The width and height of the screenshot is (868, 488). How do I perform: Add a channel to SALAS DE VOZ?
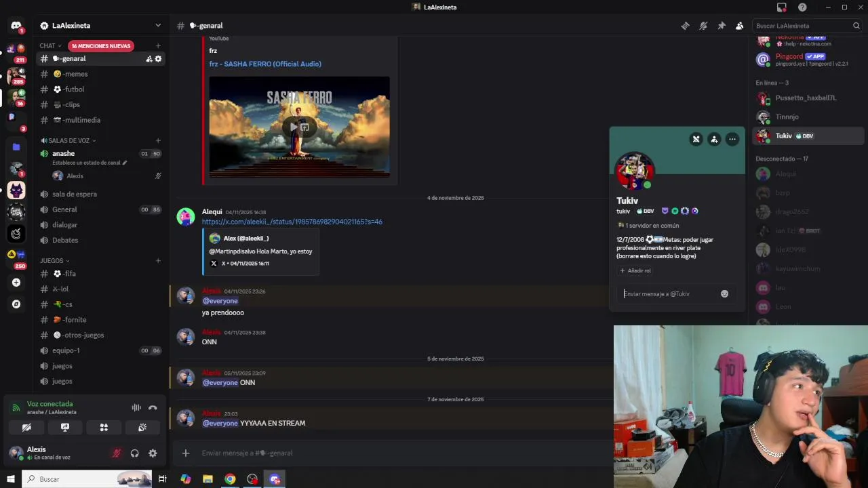(x=158, y=141)
